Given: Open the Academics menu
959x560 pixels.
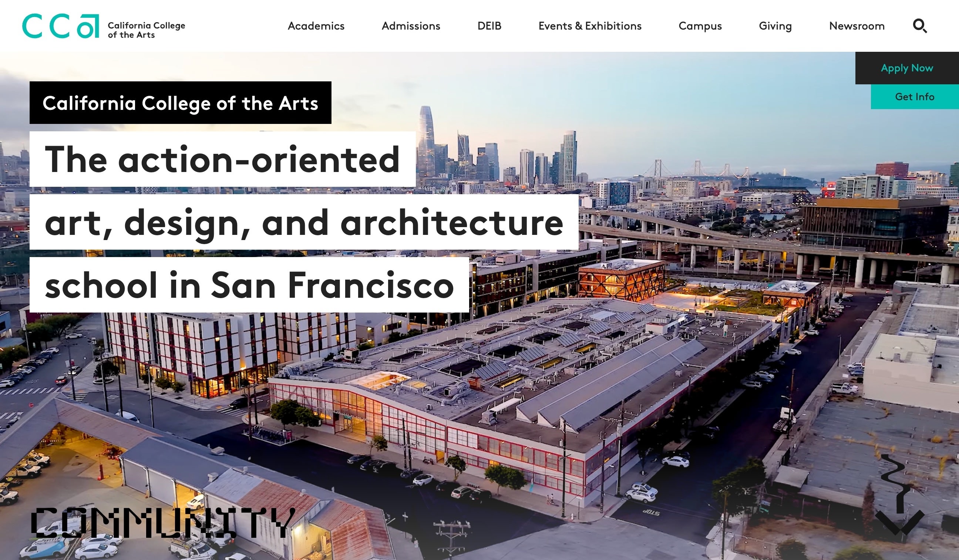Looking at the screenshot, I should (316, 26).
